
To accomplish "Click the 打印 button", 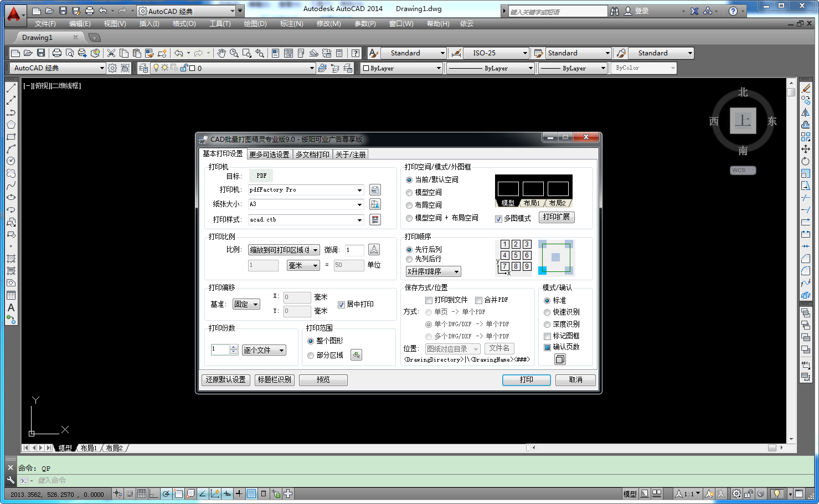I will pos(527,380).
